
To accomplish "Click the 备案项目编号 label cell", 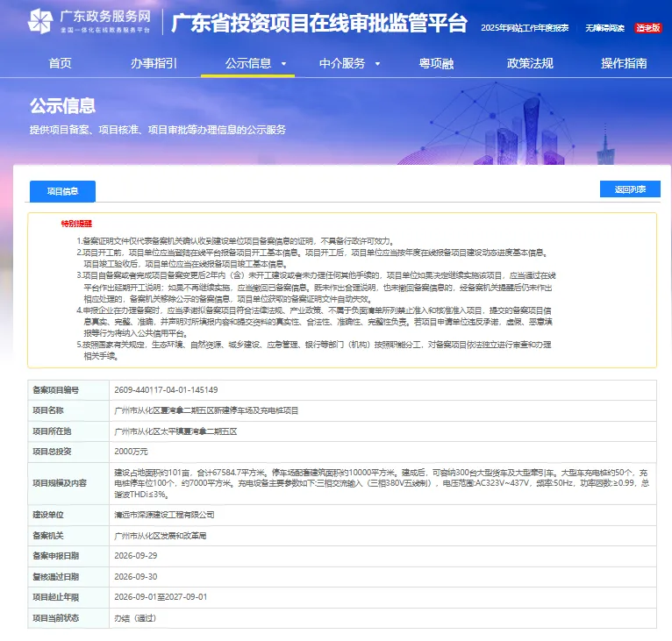I will click(68, 390).
